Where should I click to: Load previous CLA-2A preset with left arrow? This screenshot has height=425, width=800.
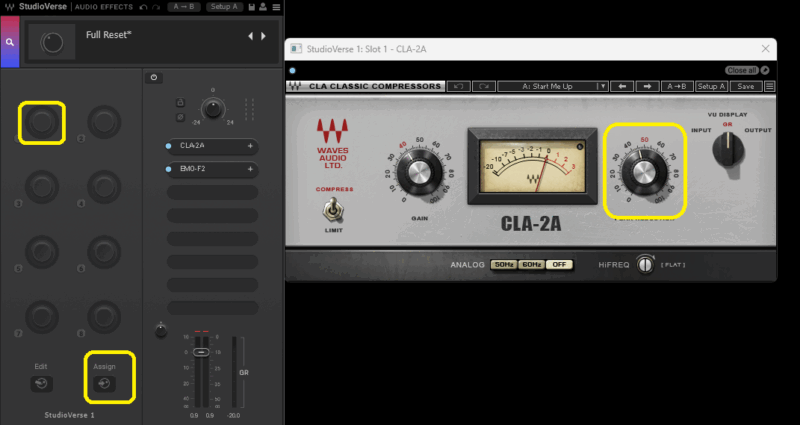[x=622, y=86]
